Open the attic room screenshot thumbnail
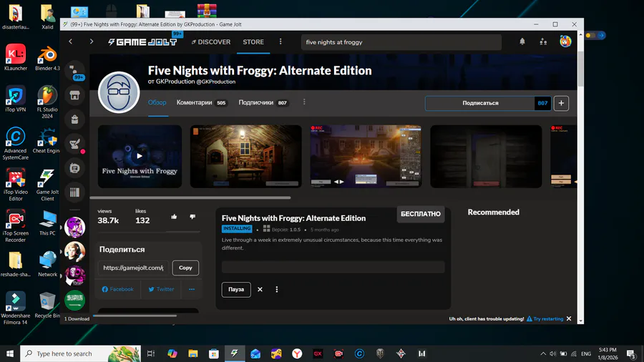The height and width of the screenshot is (362, 644). (x=245, y=157)
